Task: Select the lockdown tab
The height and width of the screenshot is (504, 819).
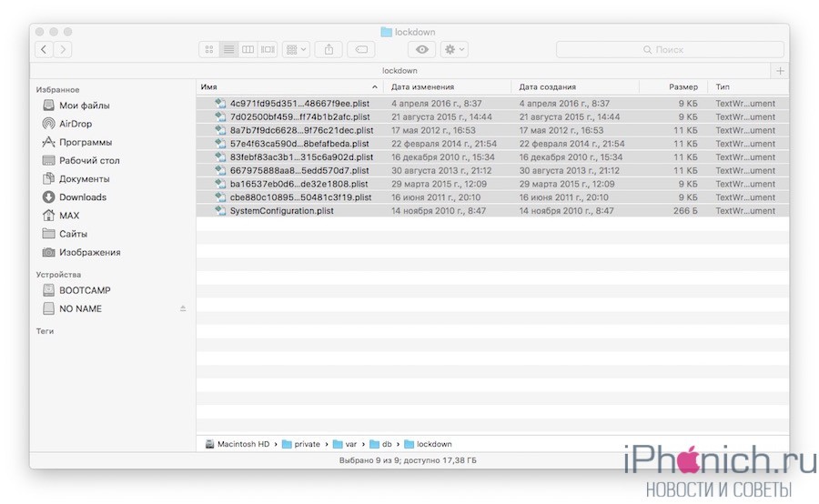Action: 400,70
